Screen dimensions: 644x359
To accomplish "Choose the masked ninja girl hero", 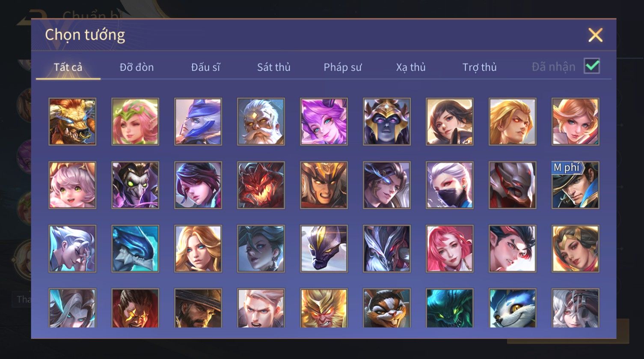I will 450,185.
